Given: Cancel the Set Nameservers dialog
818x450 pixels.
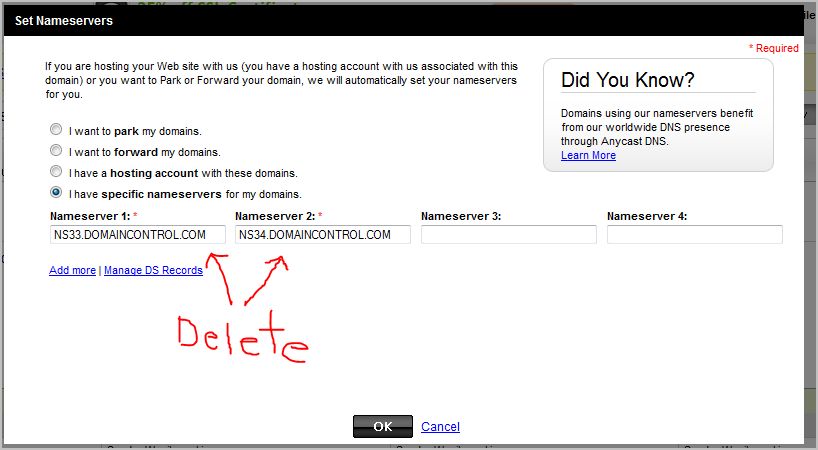Looking at the screenshot, I should [440, 427].
